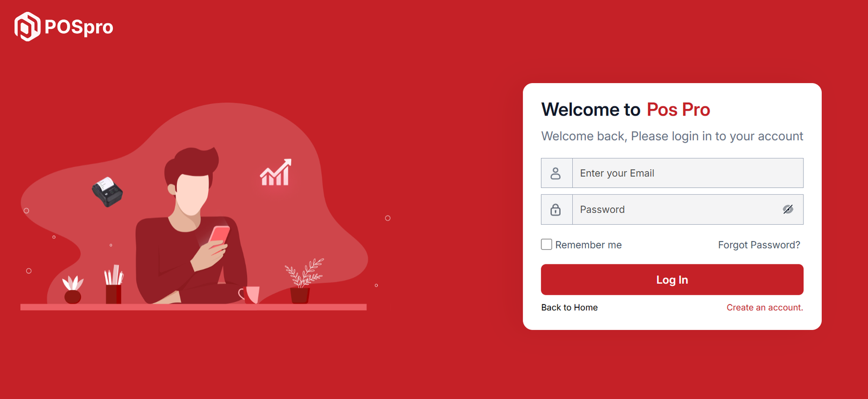868x399 pixels.
Task: Click the POSpro brand name text
Action: (79, 27)
